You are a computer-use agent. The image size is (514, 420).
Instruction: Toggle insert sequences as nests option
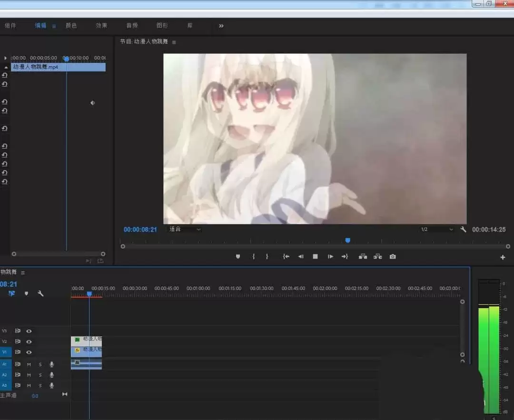coord(12,293)
